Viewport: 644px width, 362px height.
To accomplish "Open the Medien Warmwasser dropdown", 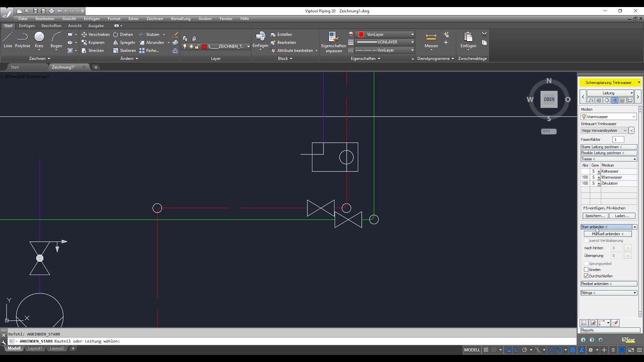I will tap(609, 117).
